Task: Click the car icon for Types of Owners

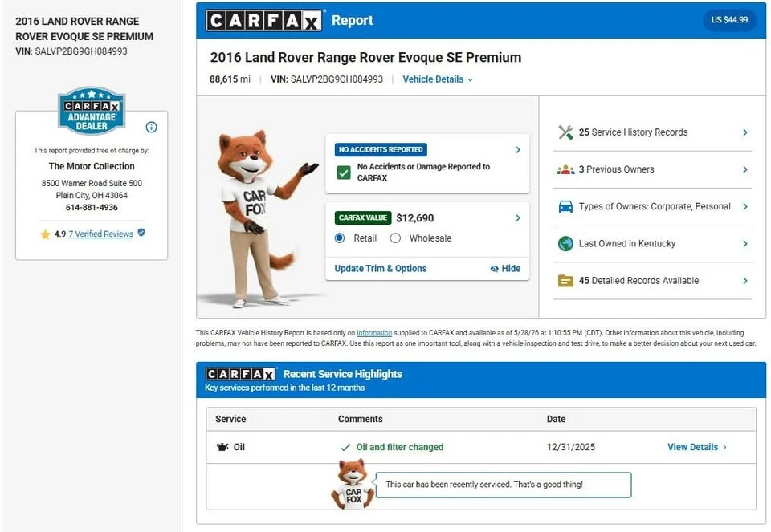Action: pyautogui.click(x=565, y=206)
